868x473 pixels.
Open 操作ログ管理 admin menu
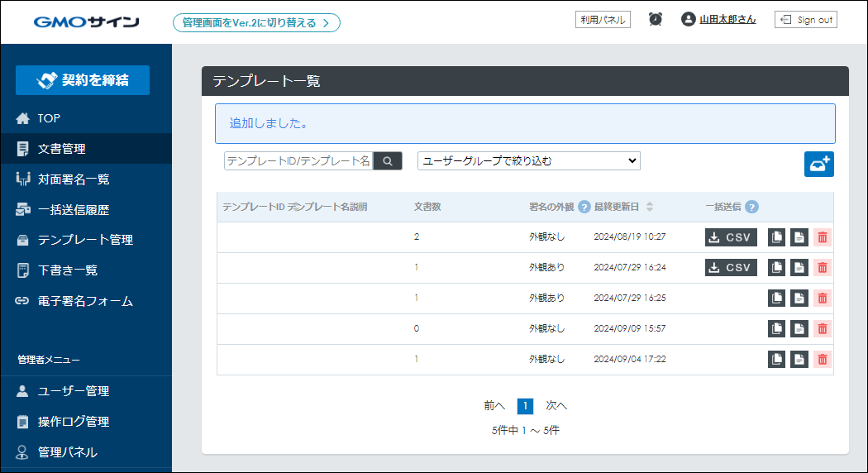86,422
